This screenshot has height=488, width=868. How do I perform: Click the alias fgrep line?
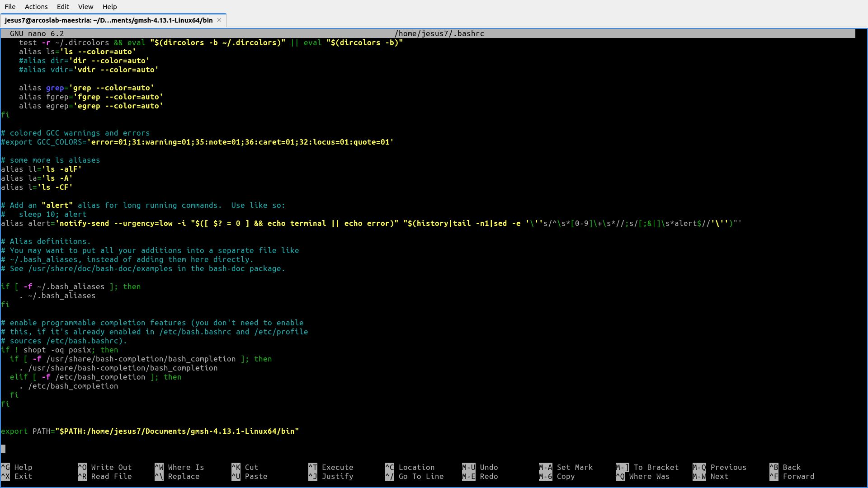pyautogui.click(x=91, y=97)
